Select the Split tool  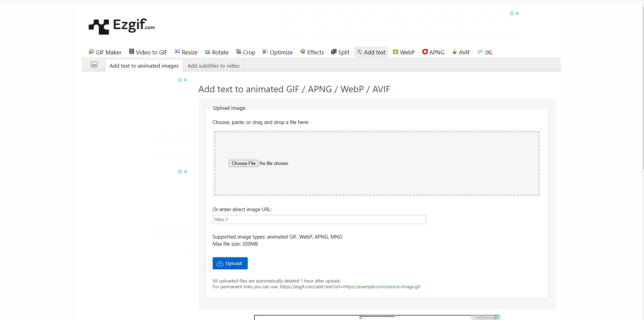340,52
